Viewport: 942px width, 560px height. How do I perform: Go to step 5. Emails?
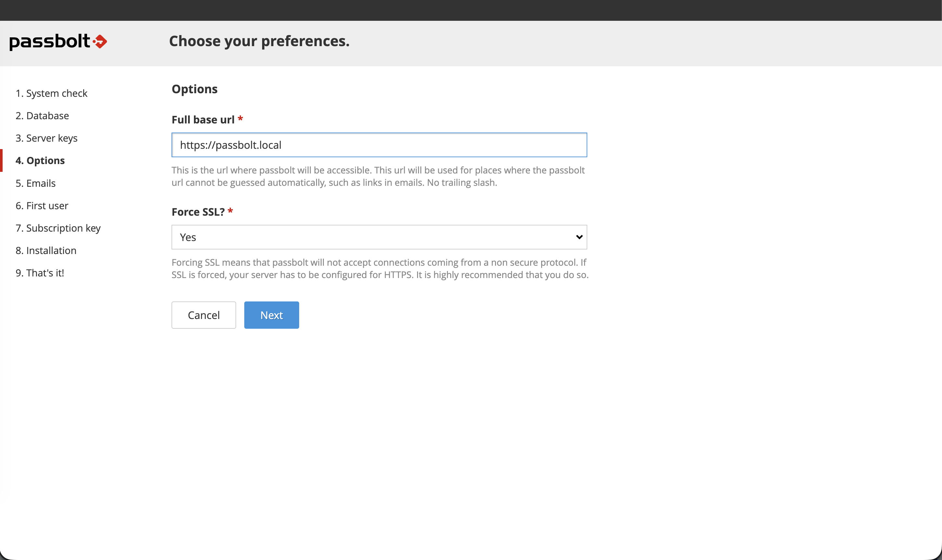pyautogui.click(x=35, y=183)
